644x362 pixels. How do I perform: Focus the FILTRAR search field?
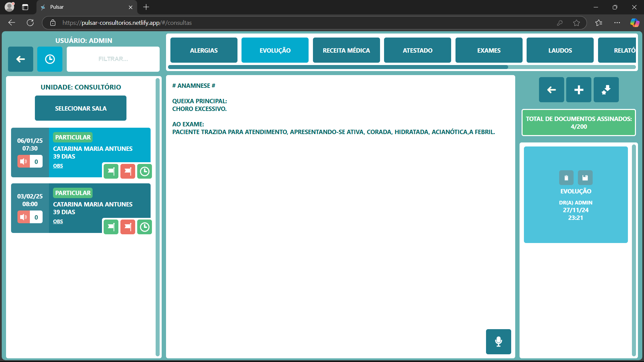click(x=113, y=59)
